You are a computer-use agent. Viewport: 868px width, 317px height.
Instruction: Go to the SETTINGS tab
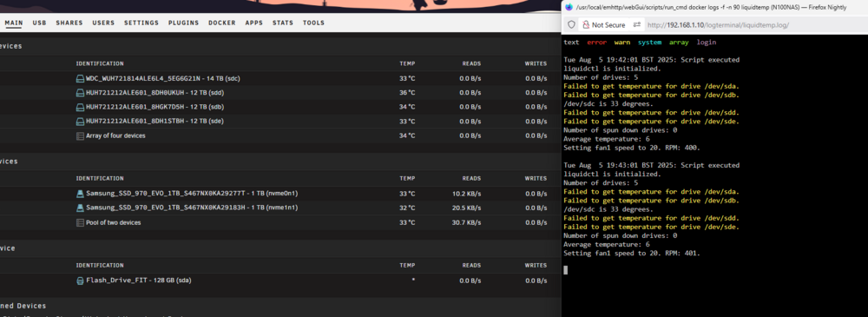click(x=141, y=23)
